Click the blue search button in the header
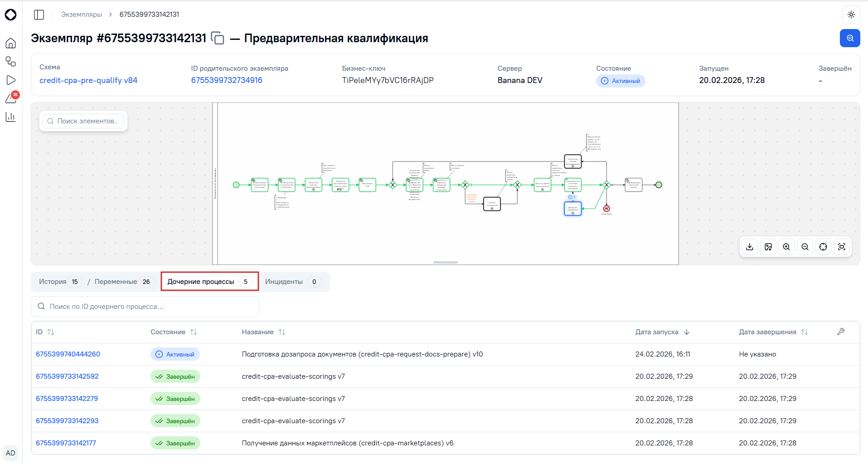This screenshot has width=868, height=464. coord(850,38)
